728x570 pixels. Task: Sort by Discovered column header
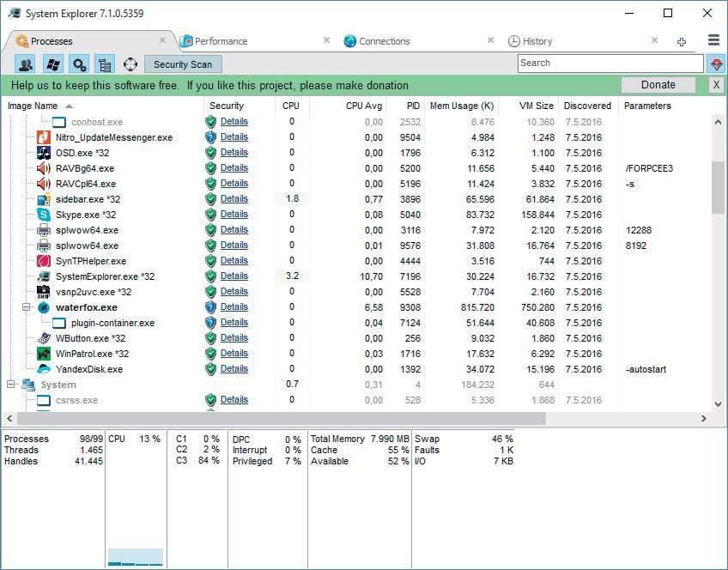587,106
